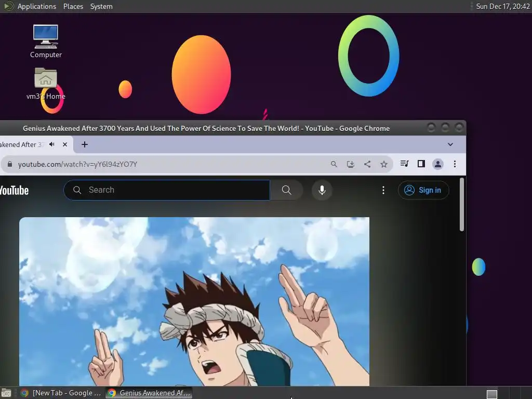Click leftmost round title bar button of Chrome
This screenshot has width=532, height=399.
point(431,128)
